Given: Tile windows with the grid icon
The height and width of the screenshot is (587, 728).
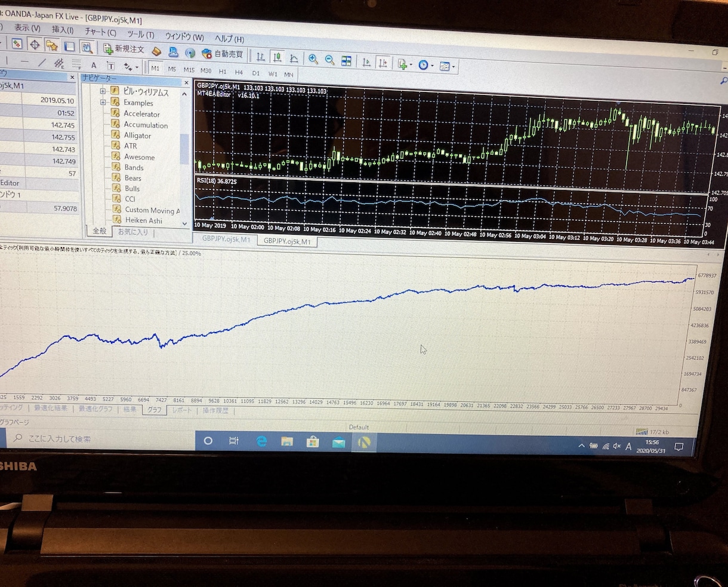Looking at the screenshot, I should 346,60.
